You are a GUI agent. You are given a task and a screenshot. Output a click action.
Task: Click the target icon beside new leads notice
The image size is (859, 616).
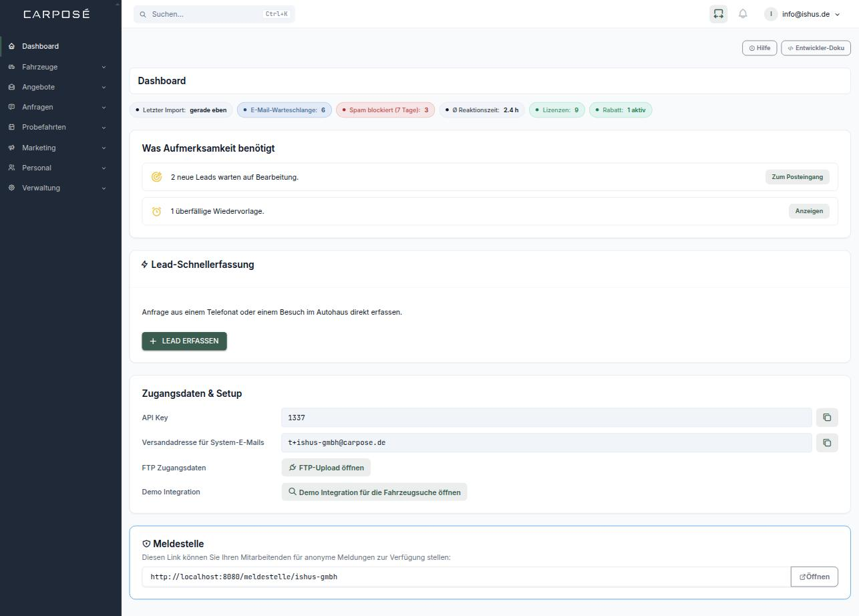pos(156,177)
